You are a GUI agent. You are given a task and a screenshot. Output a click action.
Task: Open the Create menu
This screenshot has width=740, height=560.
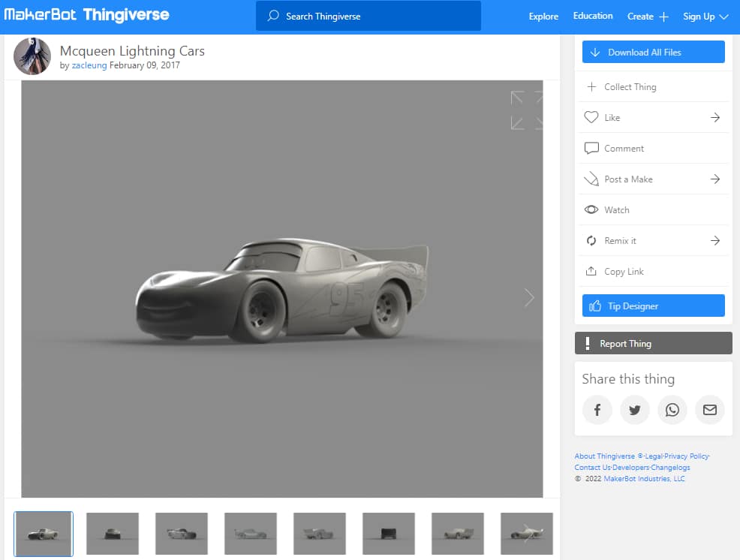pos(648,16)
